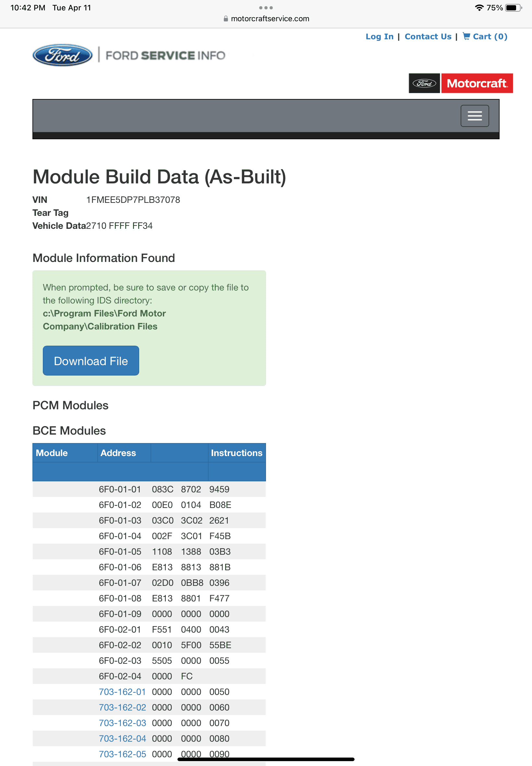The image size is (532, 766).
Task: Click the Ford oval logo
Action: point(62,55)
